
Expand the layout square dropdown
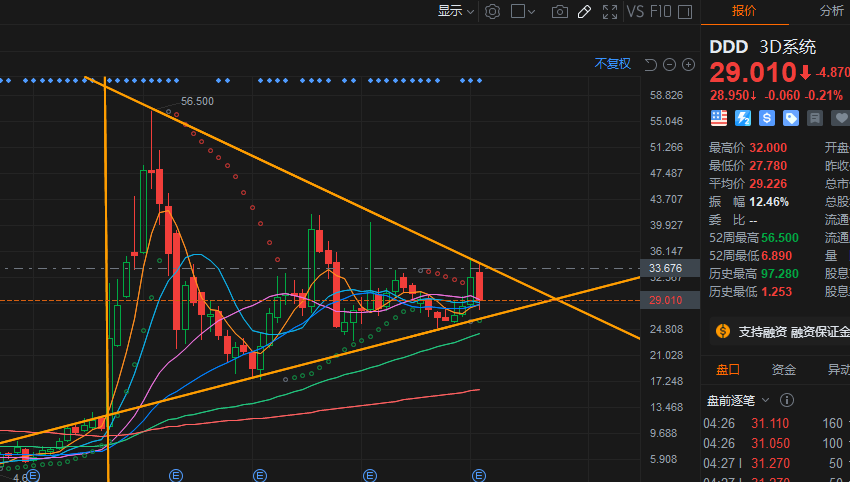pyautogui.click(x=523, y=11)
